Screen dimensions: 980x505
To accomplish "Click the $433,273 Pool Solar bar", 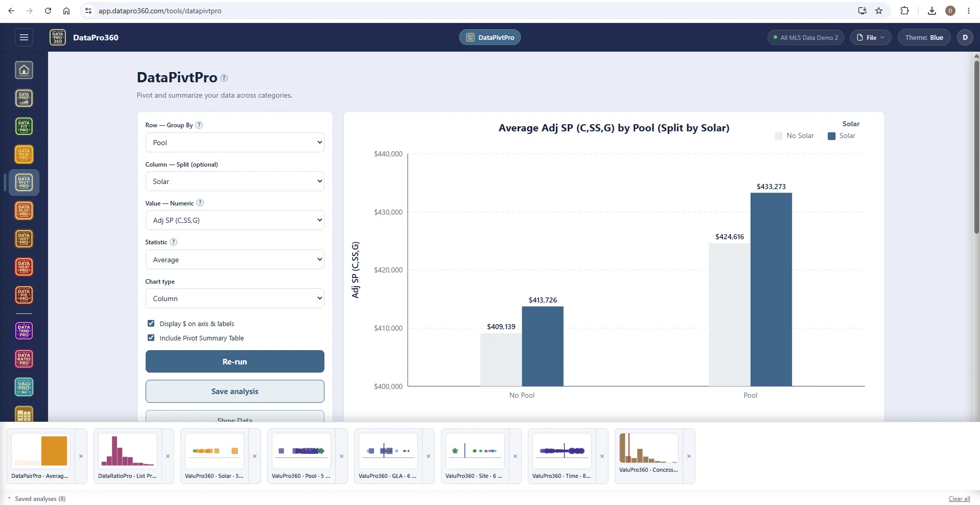I will tap(771, 289).
